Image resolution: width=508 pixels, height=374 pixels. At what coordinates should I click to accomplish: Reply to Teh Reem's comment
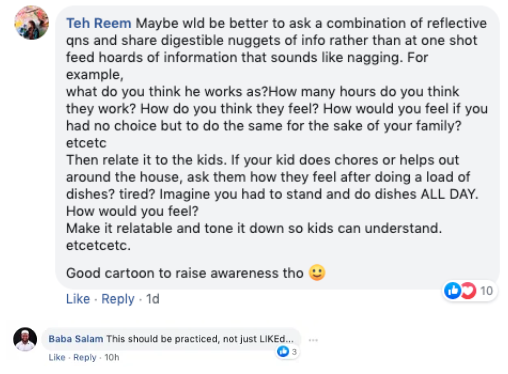click(x=118, y=299)
